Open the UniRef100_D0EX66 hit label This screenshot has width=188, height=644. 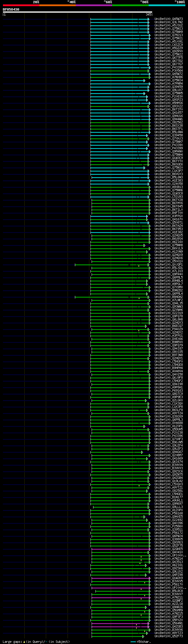169,339
